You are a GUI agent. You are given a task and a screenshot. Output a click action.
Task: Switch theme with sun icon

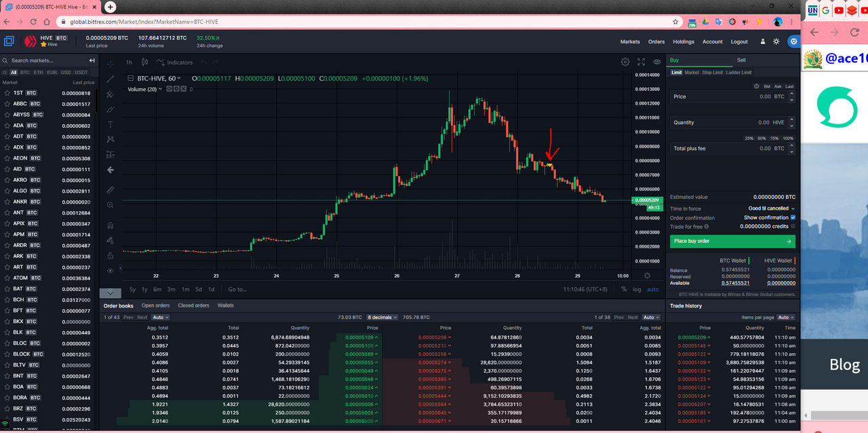click(776, 41)
